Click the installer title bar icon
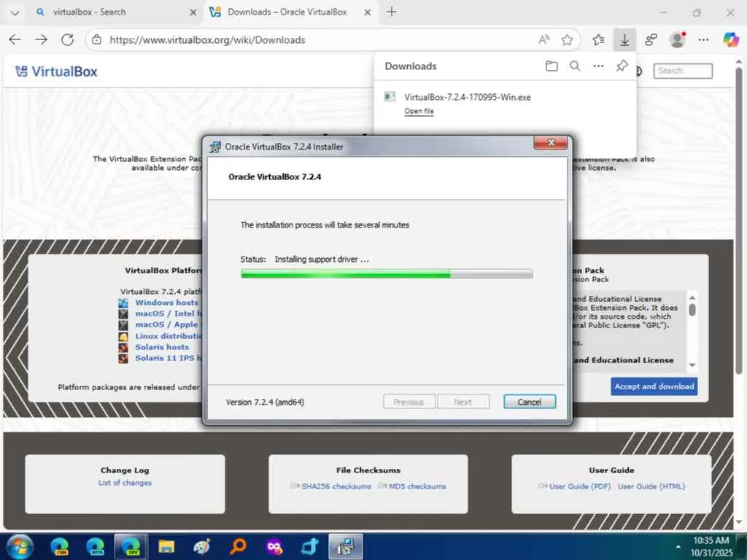747x560 pixels. [x=215, y=147]
